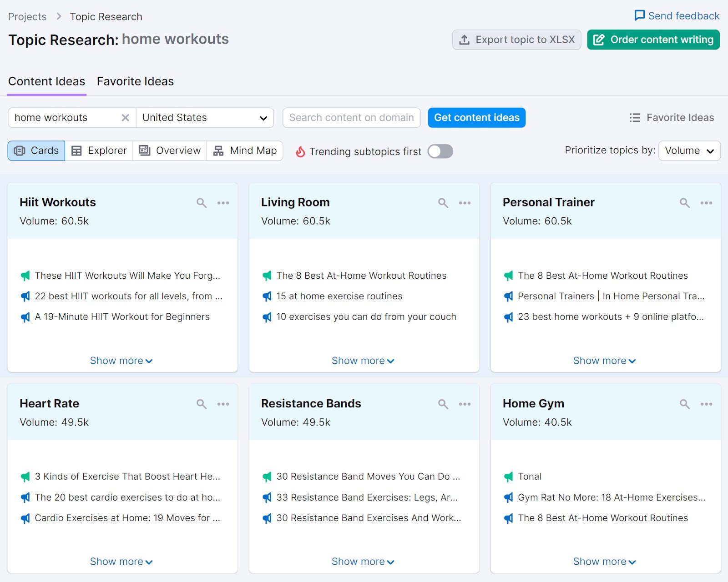Open the United States country selector
Image resolution: width=728 pixels, height=582 pixels.
pos(204,118)
